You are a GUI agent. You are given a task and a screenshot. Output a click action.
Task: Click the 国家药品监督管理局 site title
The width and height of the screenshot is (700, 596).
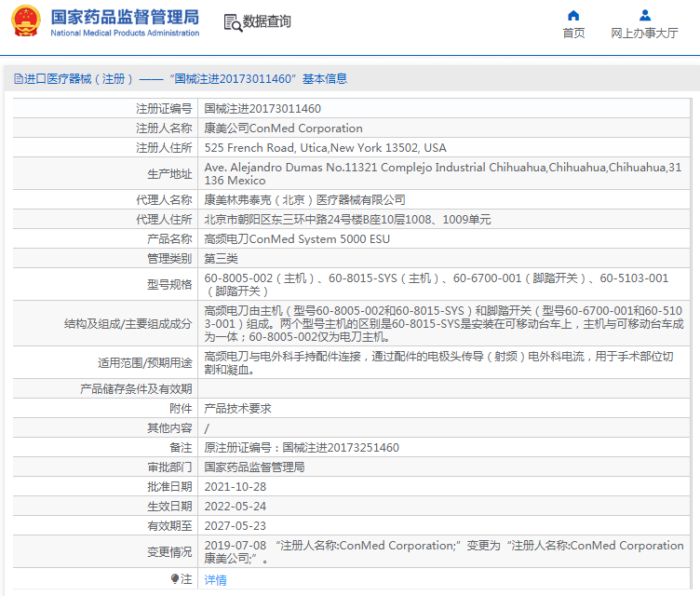tap(125, 17)
